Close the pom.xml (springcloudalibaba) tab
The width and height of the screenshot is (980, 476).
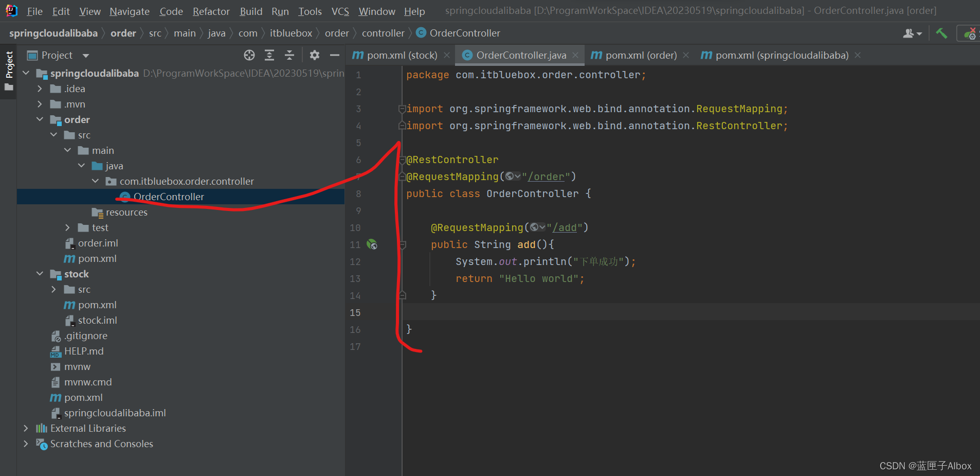tap(858, 55)
